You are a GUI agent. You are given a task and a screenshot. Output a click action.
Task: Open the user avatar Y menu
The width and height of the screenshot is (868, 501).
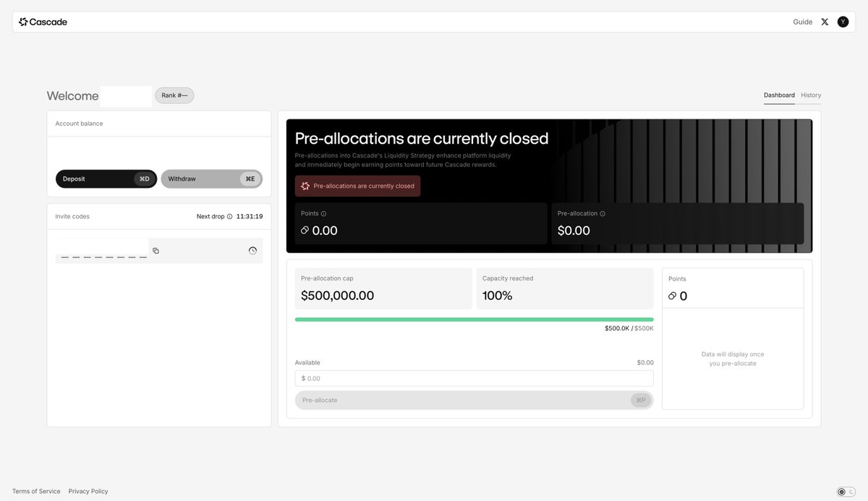[843, 22]
